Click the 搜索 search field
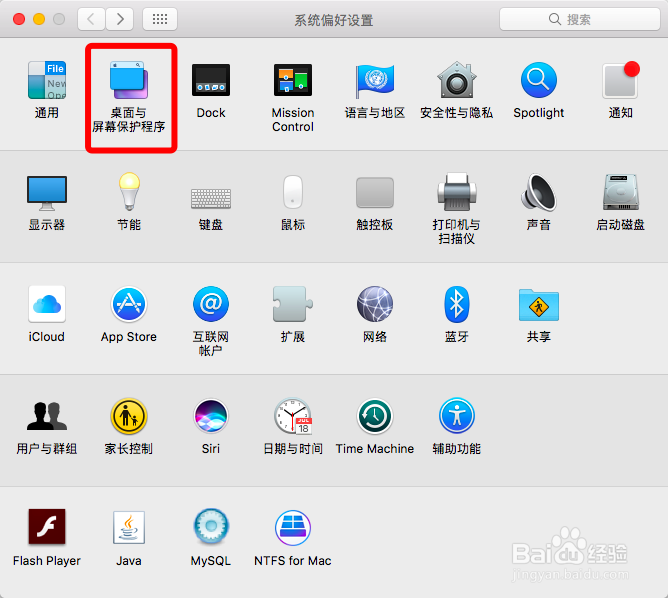668x598 pixels. coord(580,19)
